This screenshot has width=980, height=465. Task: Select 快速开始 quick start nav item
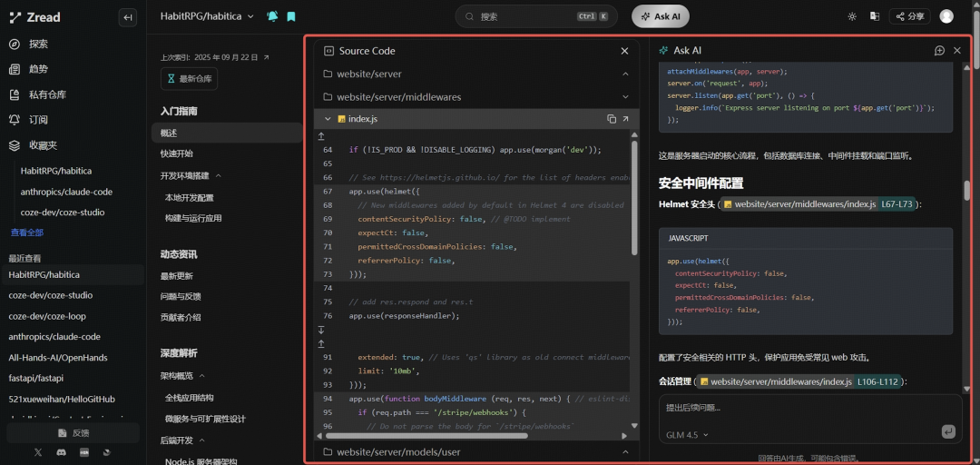tap(177, 153)
